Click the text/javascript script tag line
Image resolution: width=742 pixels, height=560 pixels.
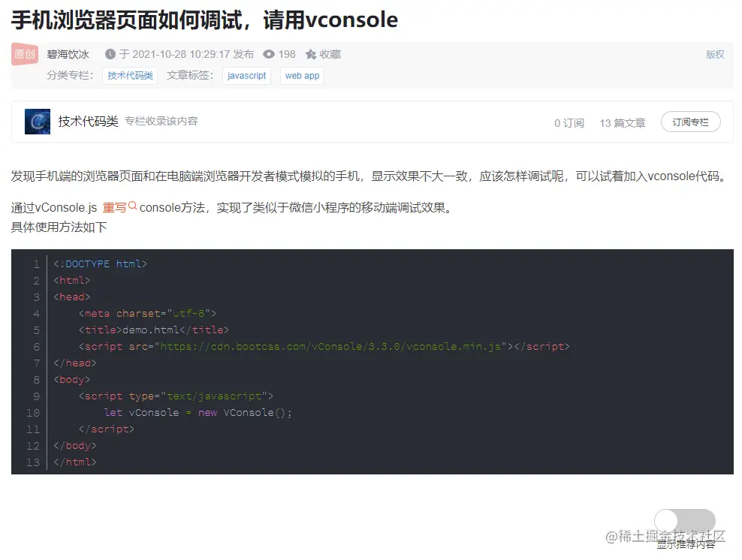(176, 396)
